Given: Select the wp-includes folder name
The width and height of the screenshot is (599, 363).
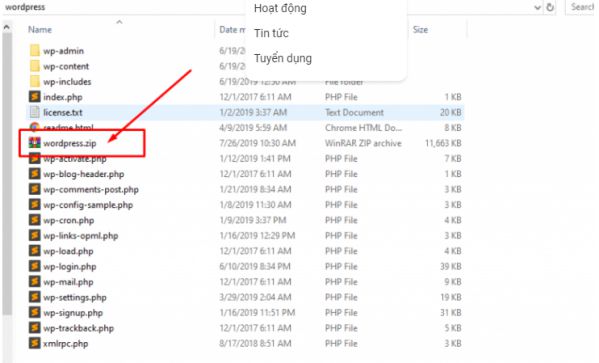Looking at the screenshot, I should pyautogui.click(x=67, y=81).
